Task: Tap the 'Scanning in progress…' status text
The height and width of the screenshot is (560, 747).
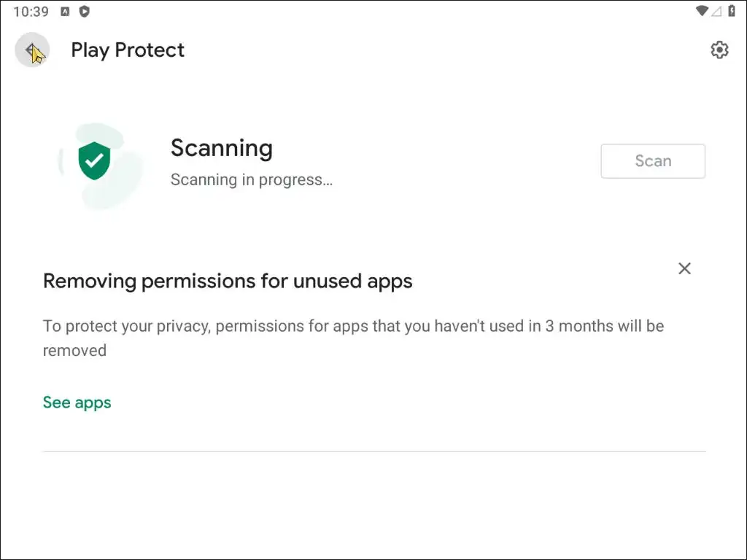Action: click(x=251, y=180)
